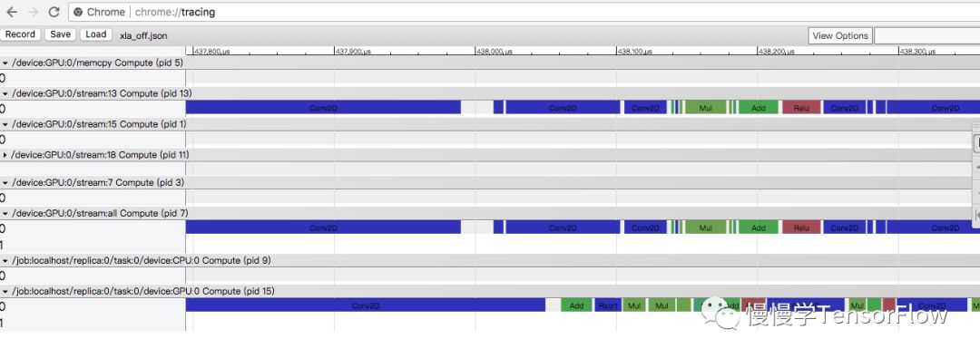Image resolution: width=980 pixels, height=358 pixels.
Task: Click the /device:GPU:0/stream:7 Compute (pid 3) title
Action: [x=97, y=182]
